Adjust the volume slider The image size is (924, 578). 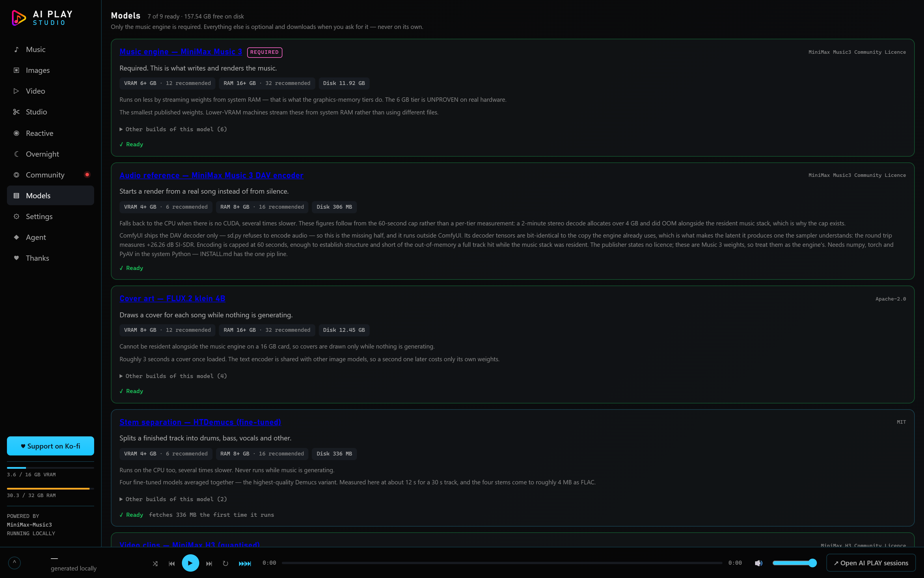pyautogui.click(x=795, y=563)
